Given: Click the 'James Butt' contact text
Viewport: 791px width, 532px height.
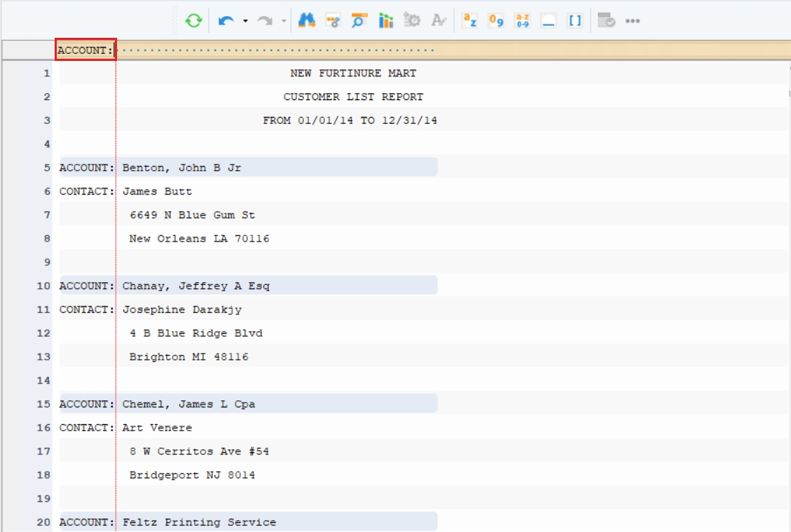Looking at the screenshot, I should coord(157,191).
